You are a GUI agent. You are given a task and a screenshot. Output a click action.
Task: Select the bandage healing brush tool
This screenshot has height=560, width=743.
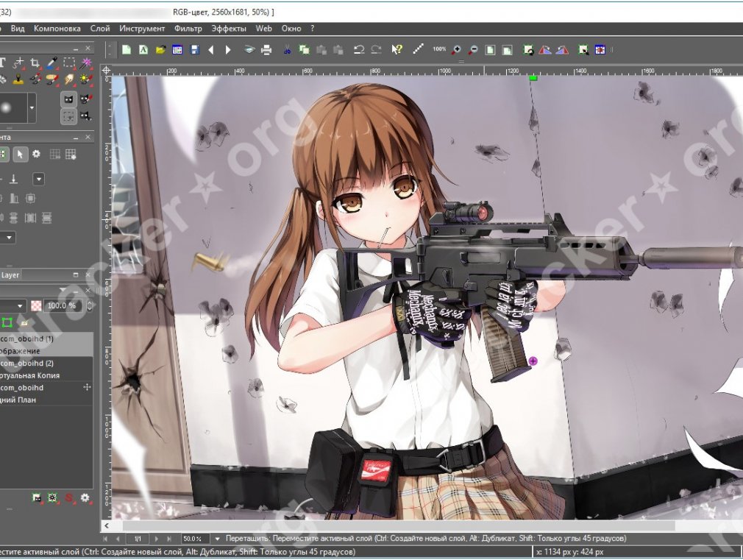coord(51,79)
